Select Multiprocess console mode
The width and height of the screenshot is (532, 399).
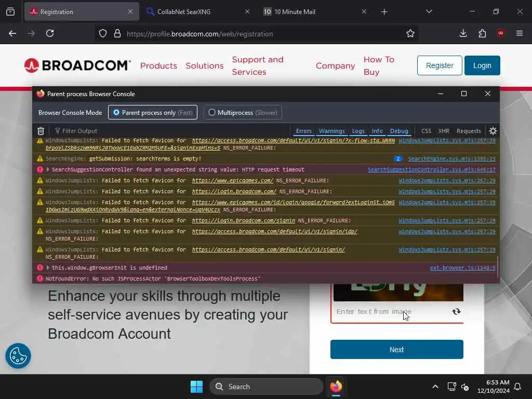[243, 112]
